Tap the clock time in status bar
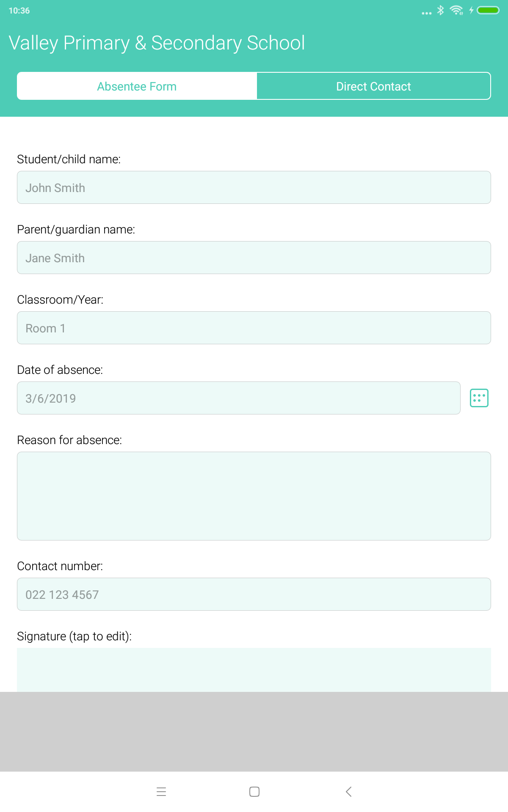508x812 pixels. click(19, 11)
